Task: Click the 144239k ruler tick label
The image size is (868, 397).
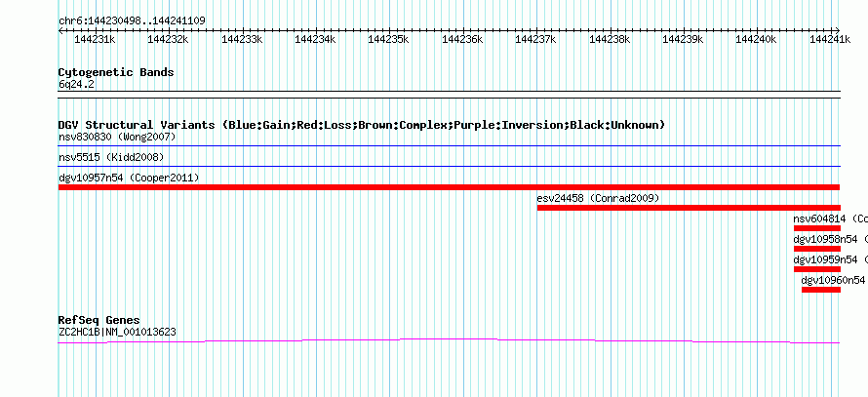Action: [683, 39]
